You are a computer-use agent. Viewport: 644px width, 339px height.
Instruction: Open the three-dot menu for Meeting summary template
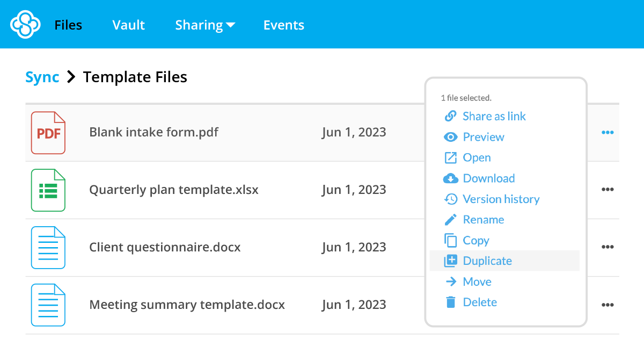coord(608,305)
